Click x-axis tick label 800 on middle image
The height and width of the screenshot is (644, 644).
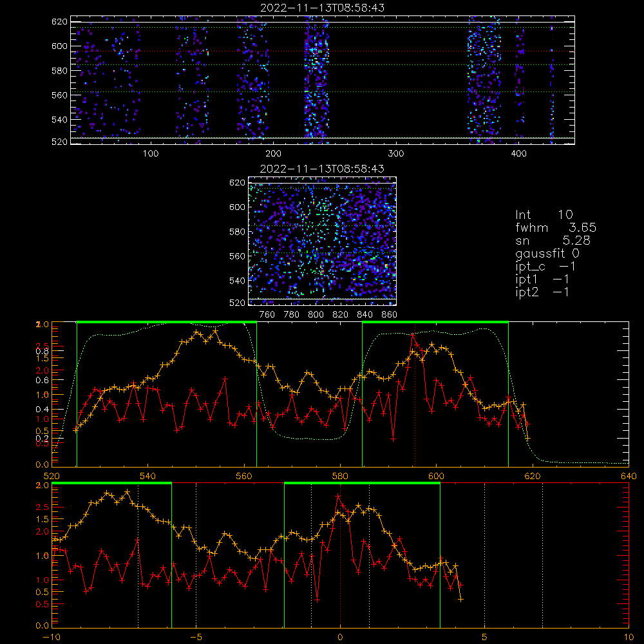[316, 315]
